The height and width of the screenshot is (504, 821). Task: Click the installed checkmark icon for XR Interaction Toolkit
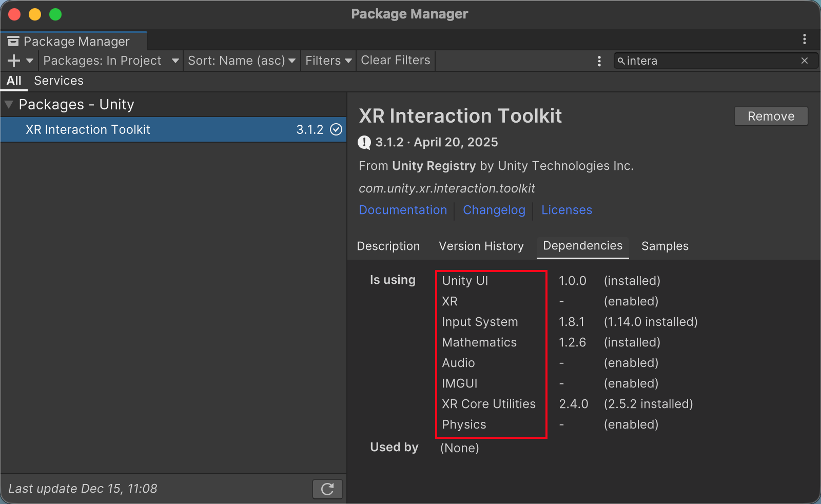[336, 129]
